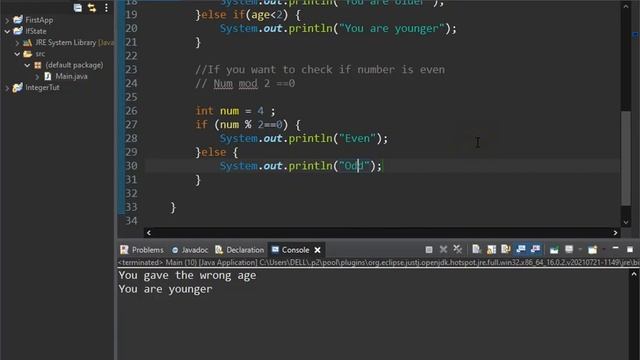Select the IntegerTut project
This screenshot has height=360, width=640.
pyautogui.click(x=42, y=87)
